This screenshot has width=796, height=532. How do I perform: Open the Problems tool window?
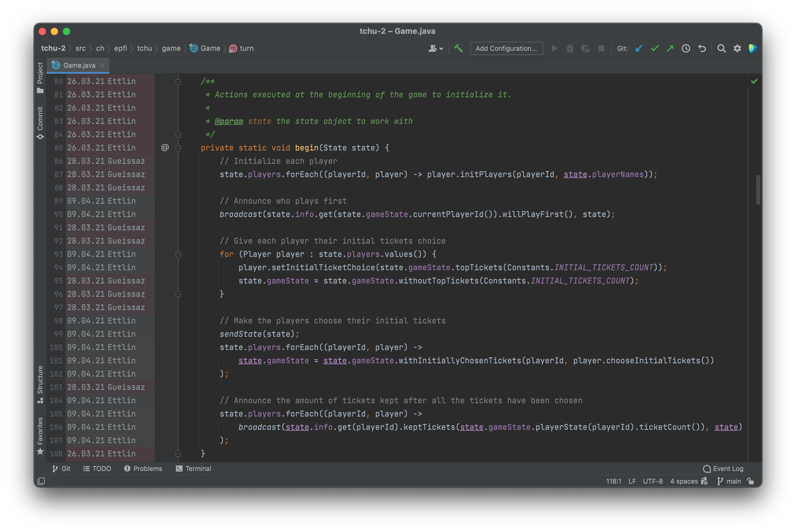coord(143,469)
